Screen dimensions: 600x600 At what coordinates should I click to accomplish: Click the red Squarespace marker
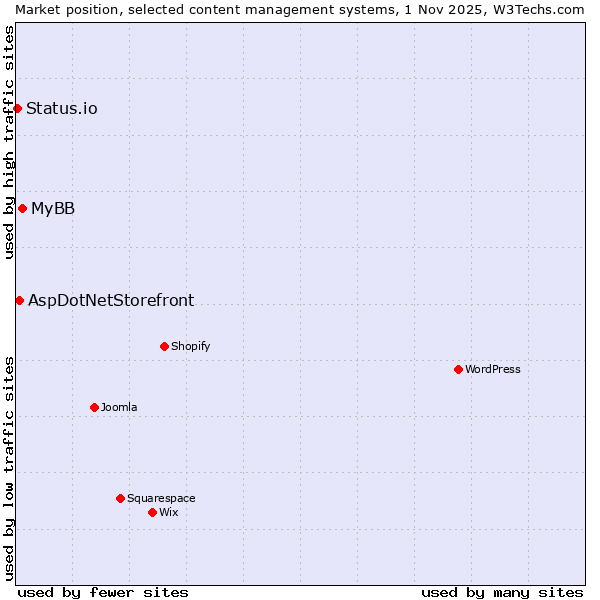tap(120, 498)
